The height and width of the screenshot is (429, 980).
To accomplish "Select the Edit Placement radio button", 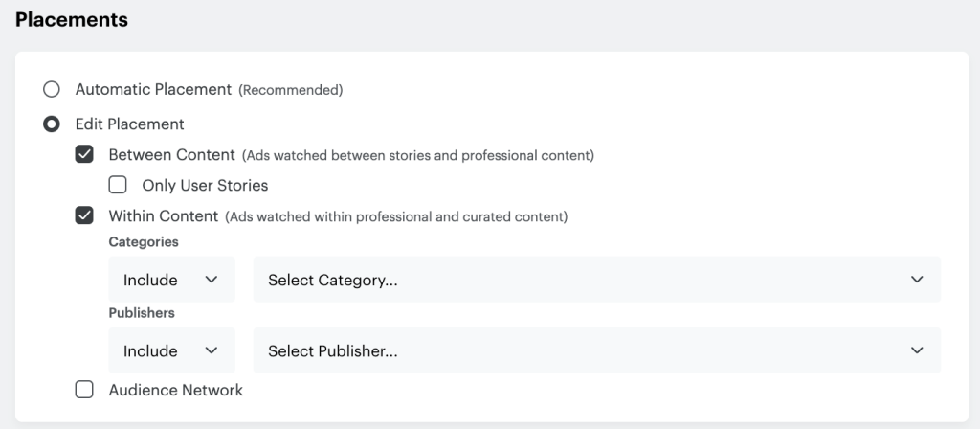I will coord(52,124).
